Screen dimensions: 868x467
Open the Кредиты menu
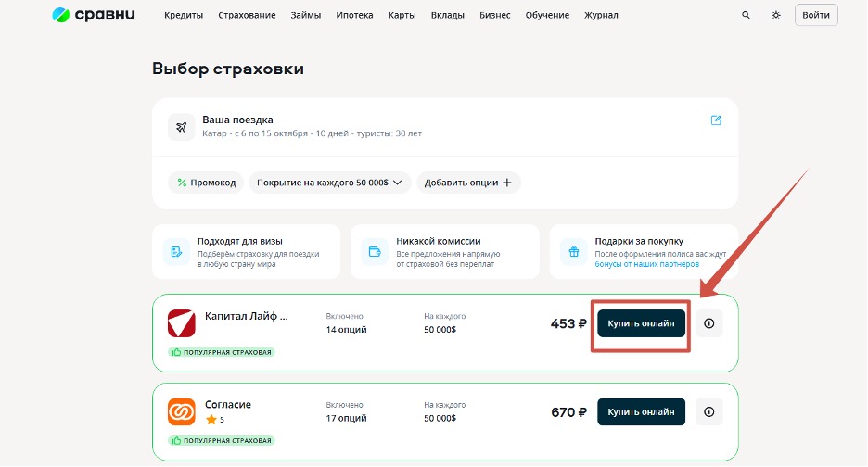click(184, 15)
